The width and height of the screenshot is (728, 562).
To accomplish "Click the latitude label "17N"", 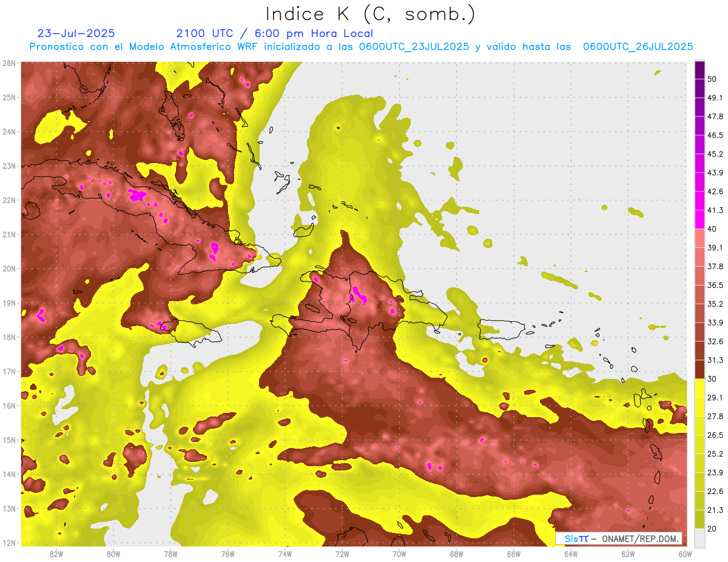I will (x=9, y=372).
